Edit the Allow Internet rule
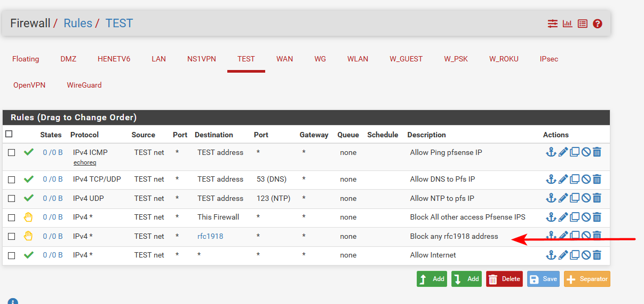The width and height of the screenshot is (644, 304). pyautogui.click(x=563, y=255)
